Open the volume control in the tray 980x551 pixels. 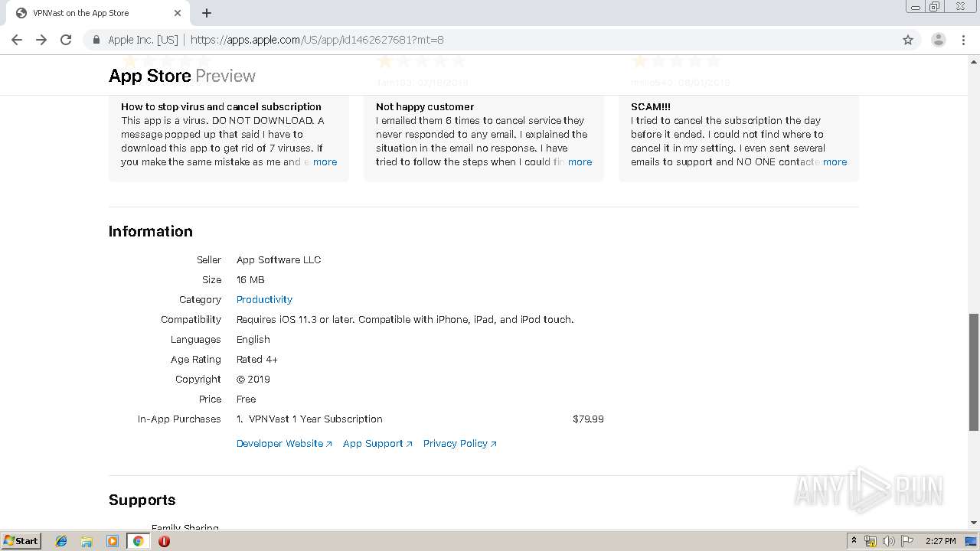click(889, 541)
